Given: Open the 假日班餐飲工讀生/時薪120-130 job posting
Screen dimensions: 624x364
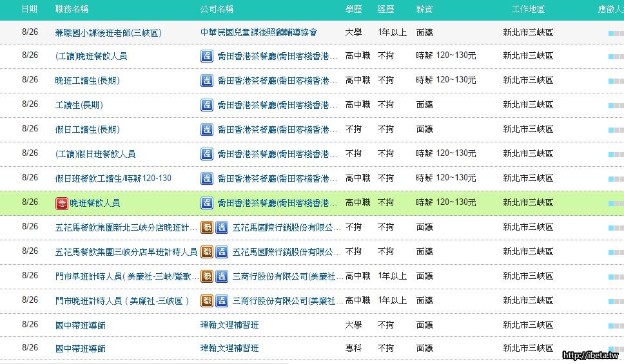Looking at the screenshot, I should tap(113, 178).
